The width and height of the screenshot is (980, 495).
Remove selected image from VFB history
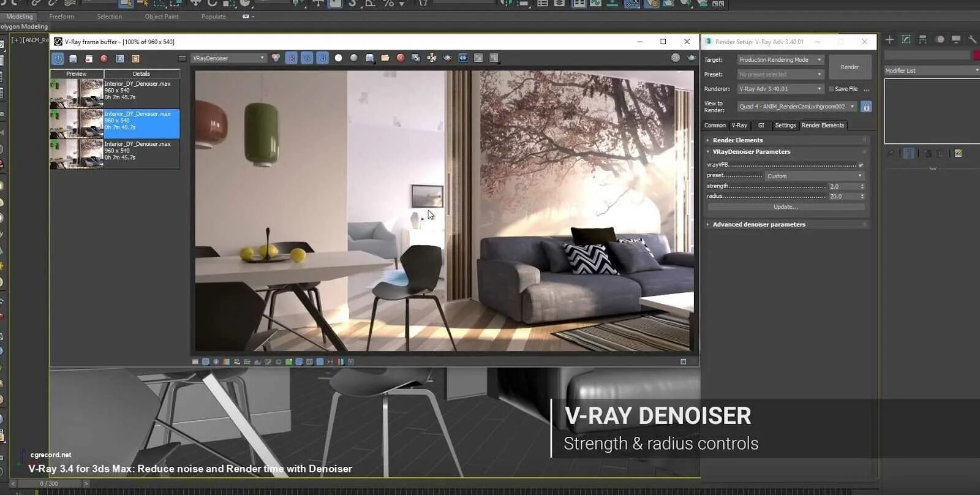tap(104, 59)
